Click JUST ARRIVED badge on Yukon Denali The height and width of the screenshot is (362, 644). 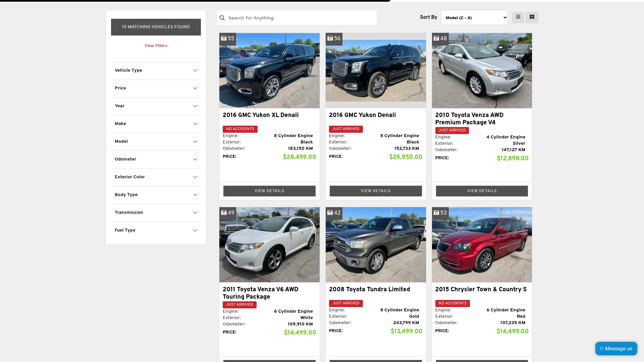click(346, 129)
